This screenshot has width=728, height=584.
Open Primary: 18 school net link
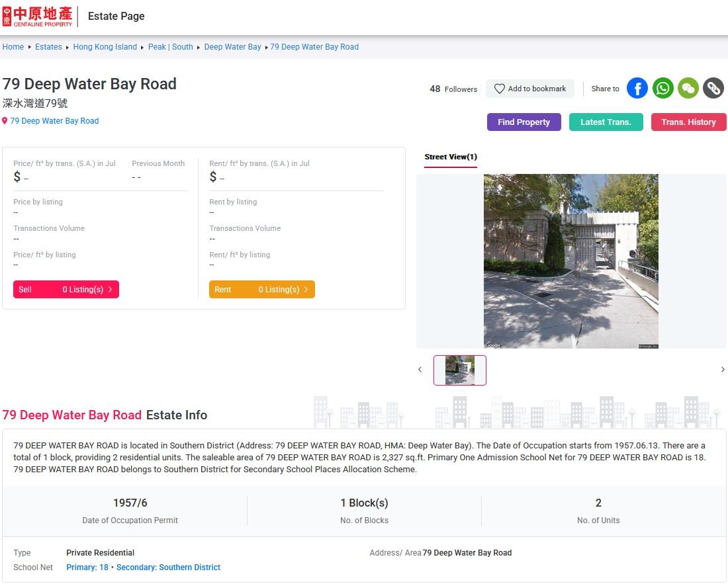click(x=87, y=567)
